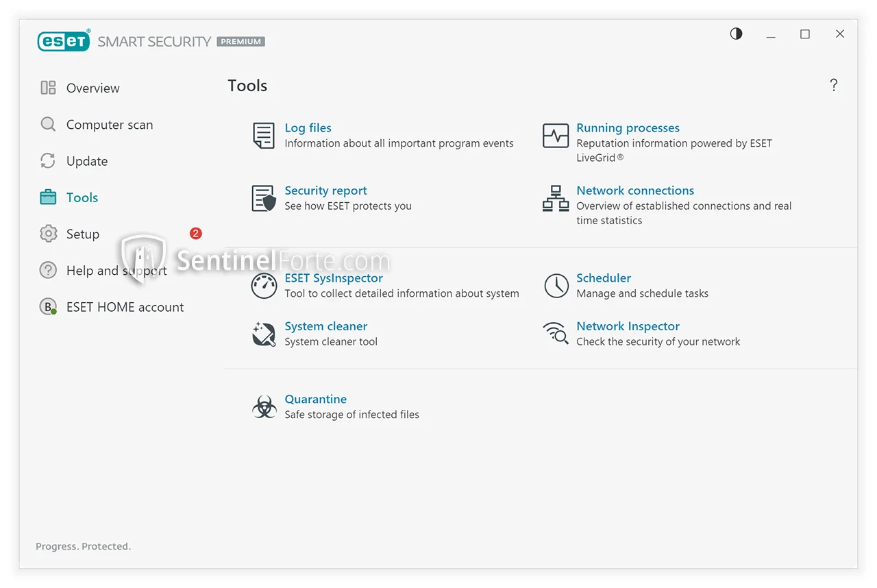Screen dimensions: 877x588
Task: Click the Network Inspector link
Action: pyautogui.click(x=628, y=326)
